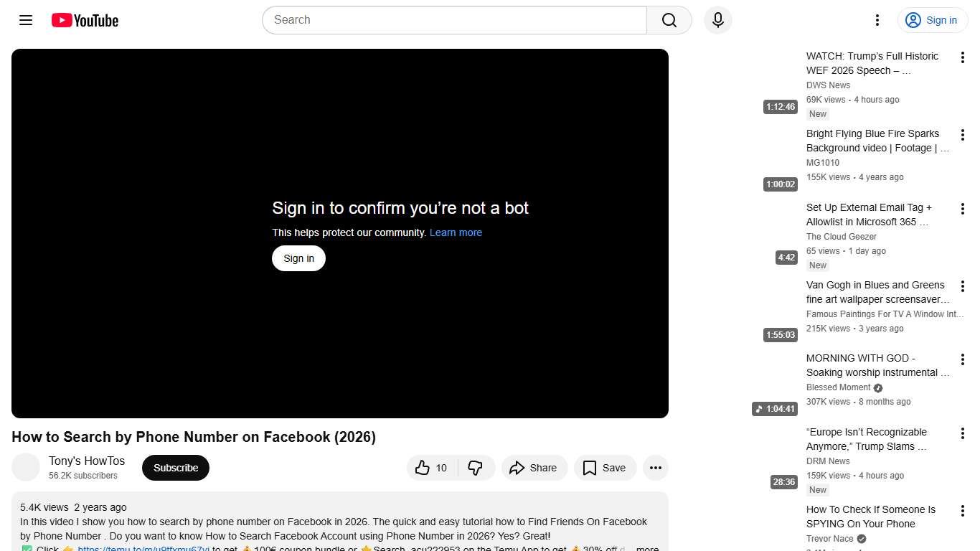Like the video with thumbs up
The height and width of the screenshot is (551, 980).
tap(430, 467)
